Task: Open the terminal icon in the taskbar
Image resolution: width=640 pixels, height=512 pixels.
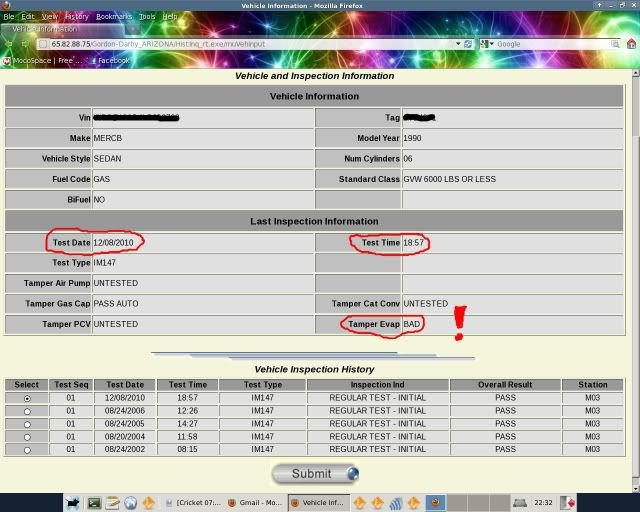Action: [94, 503]
